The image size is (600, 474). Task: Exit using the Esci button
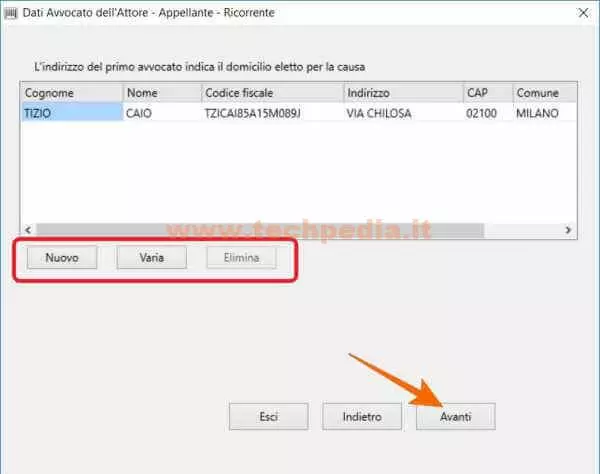click(267, 415)
